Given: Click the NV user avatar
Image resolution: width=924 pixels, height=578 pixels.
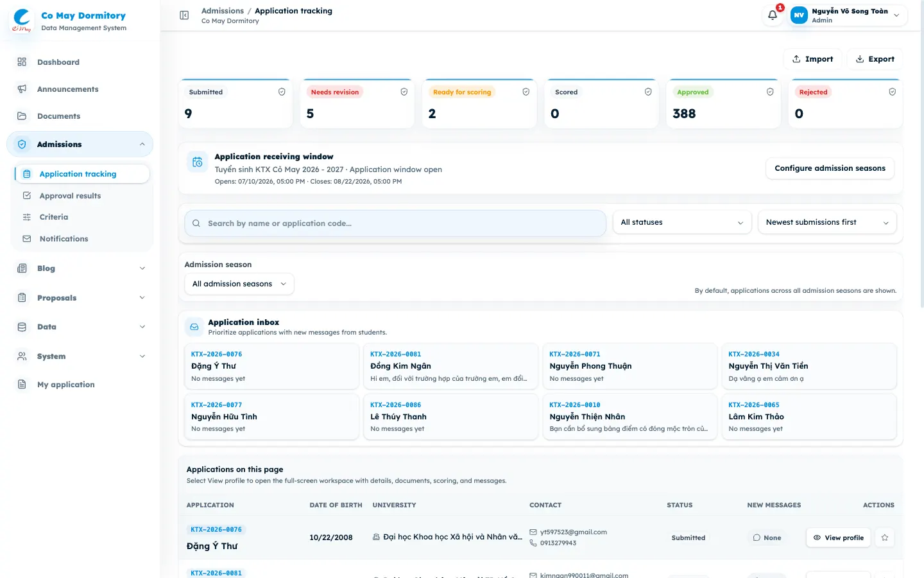Looking at the screenshot, I should pos(799,15).
